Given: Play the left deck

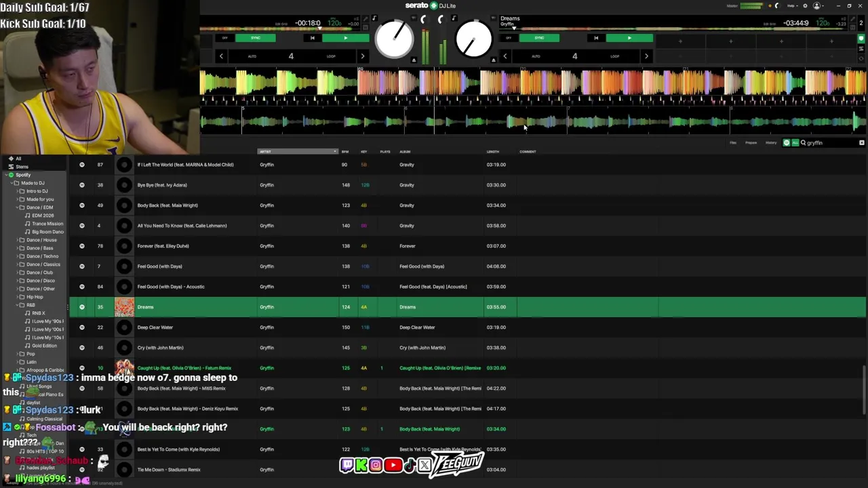Looking at the screenshot, I should [345, 38].
